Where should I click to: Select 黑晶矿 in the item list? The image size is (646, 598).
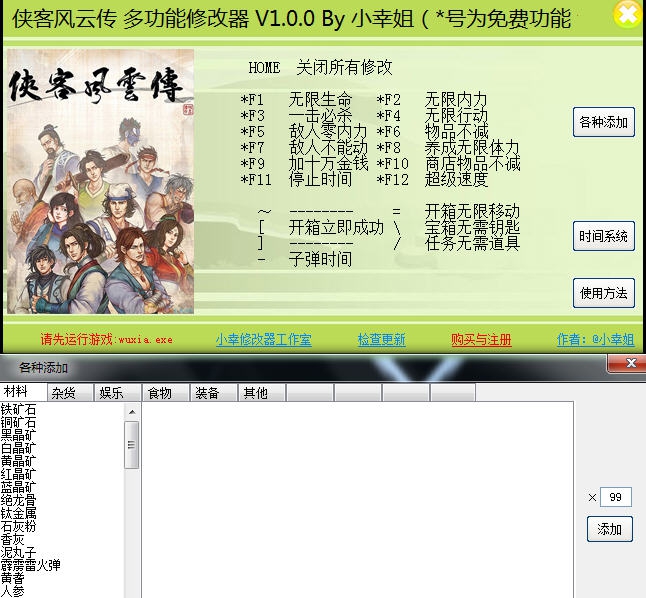18,435
